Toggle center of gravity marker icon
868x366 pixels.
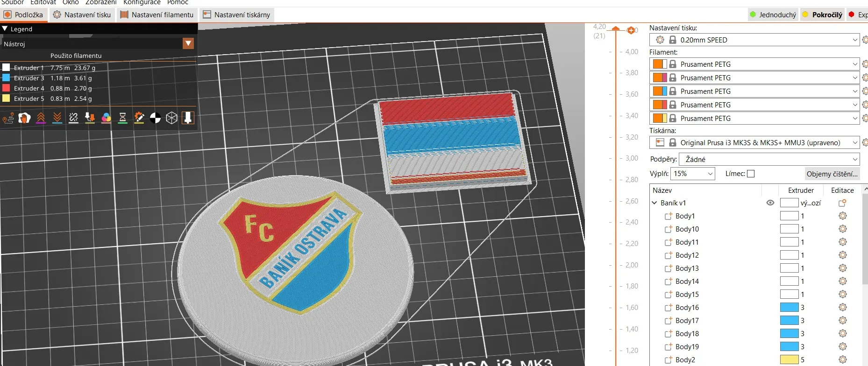coord(155,118)
